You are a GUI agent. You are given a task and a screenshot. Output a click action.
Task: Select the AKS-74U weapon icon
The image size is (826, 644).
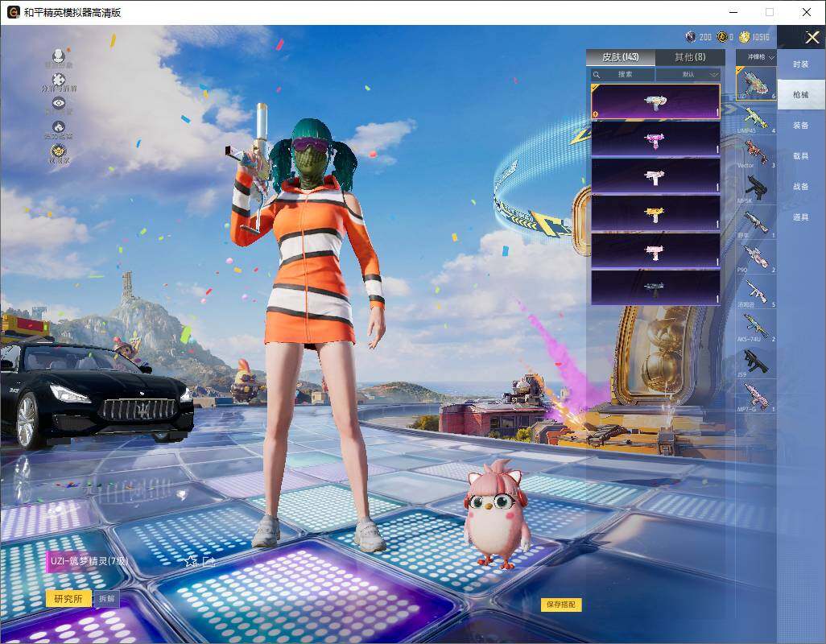click(x=756, y=327)
